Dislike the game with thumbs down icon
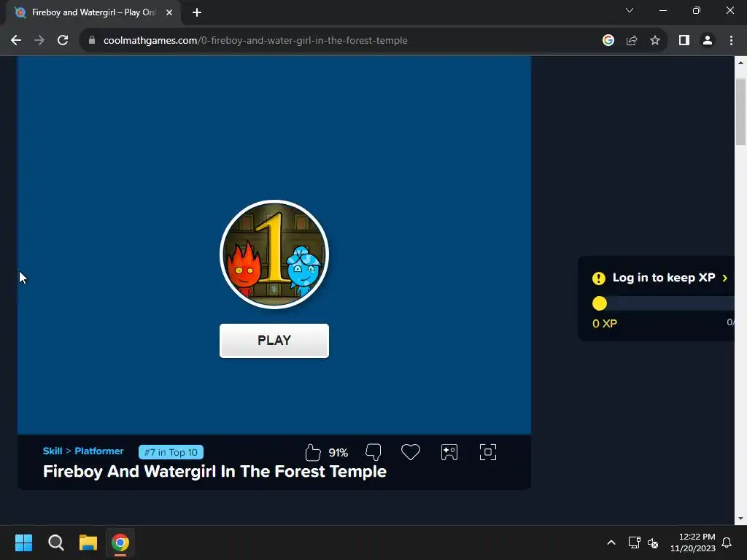The image size is (747, 560). click(373, 452)
